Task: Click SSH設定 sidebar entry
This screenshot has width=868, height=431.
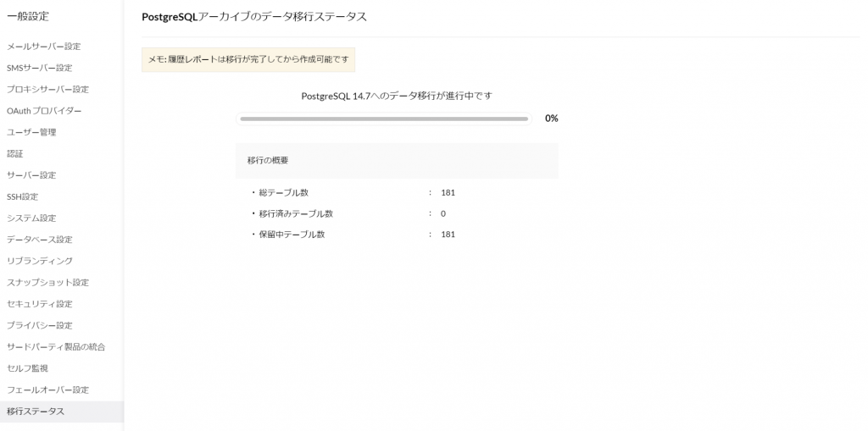Action: (x=23, y=196)
